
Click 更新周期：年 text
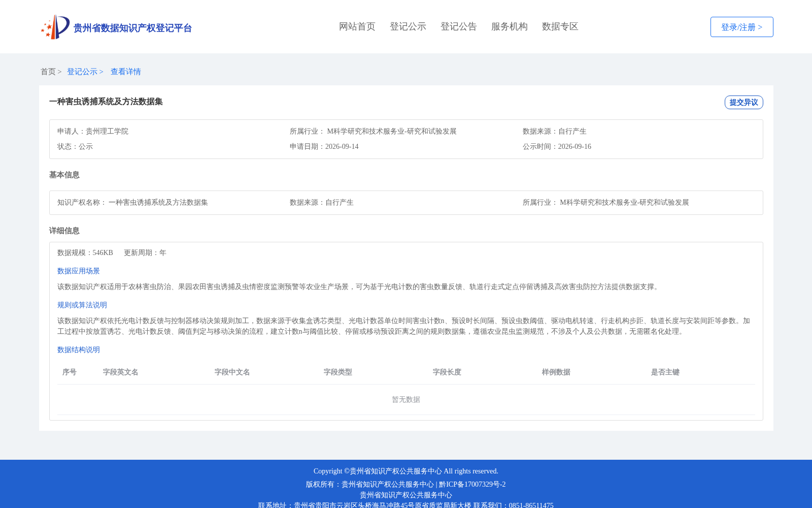pyautogui.click(x=145, y=252)
